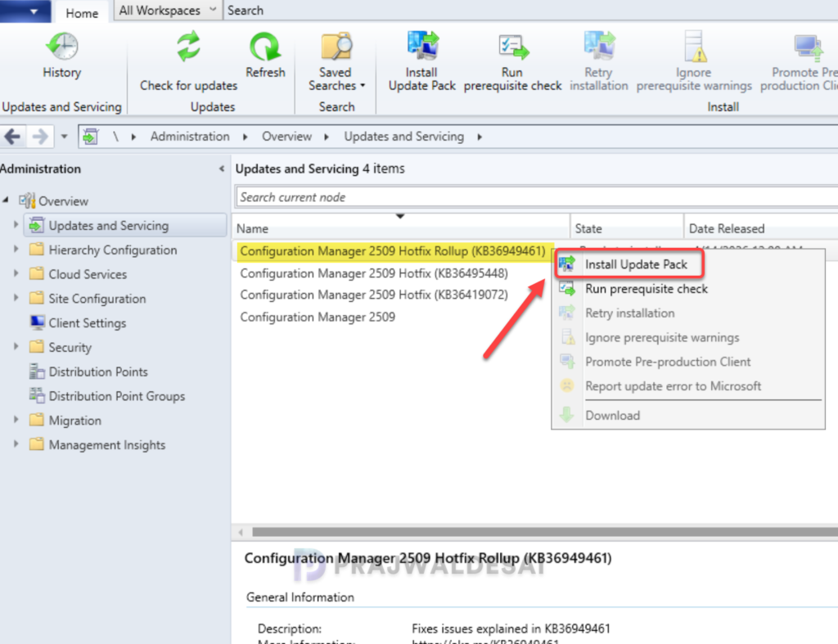
Task: Click Ignore prerequisite warnings ribbon icon
Action: (x=694, y=61)
